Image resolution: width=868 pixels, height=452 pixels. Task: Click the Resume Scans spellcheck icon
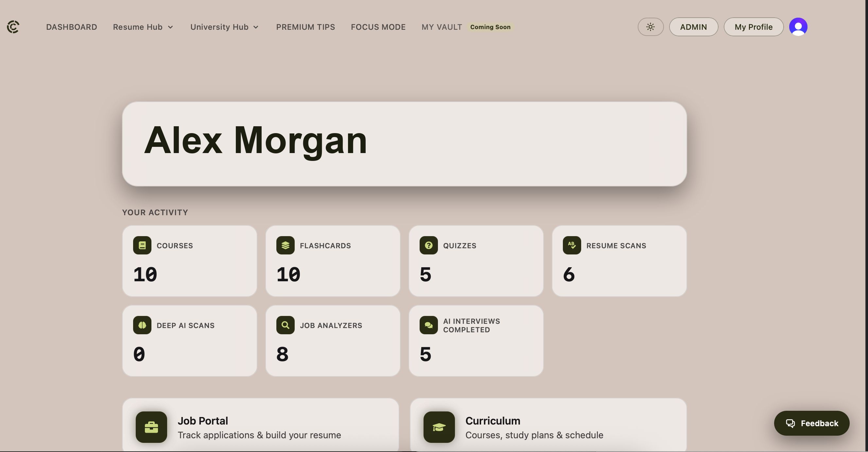point(571,245)
